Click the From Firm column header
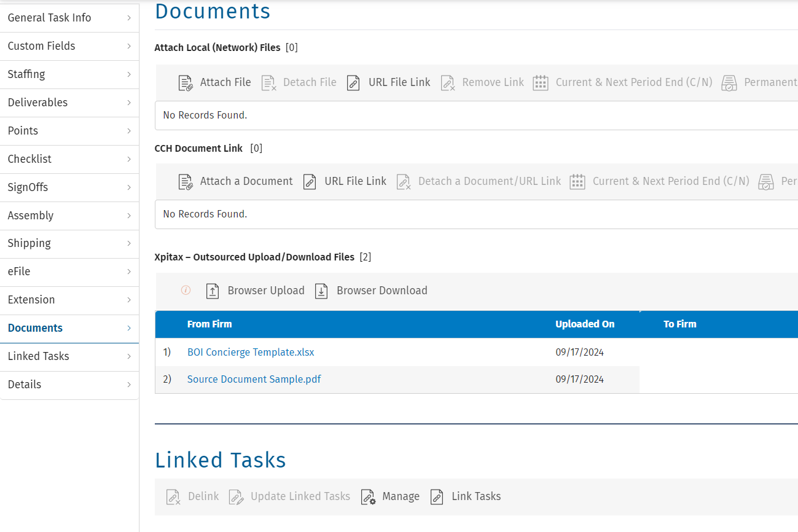 click(x=209, y=324)
